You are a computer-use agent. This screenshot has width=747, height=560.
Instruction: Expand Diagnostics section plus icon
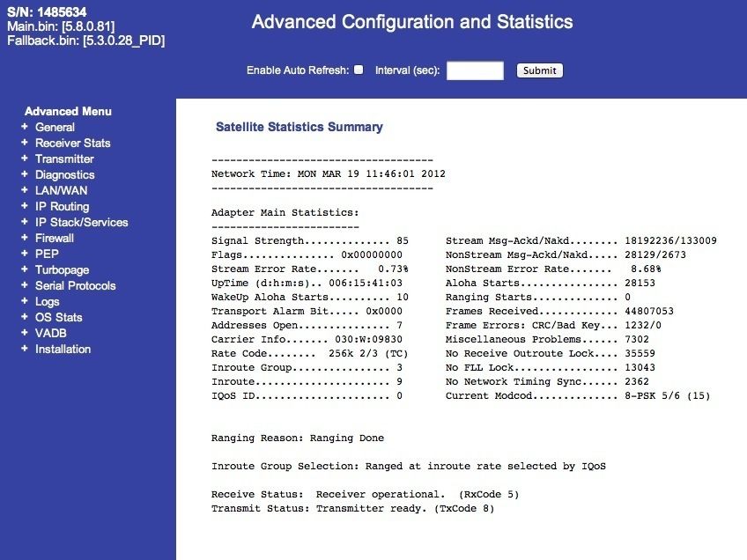[25, 174]
